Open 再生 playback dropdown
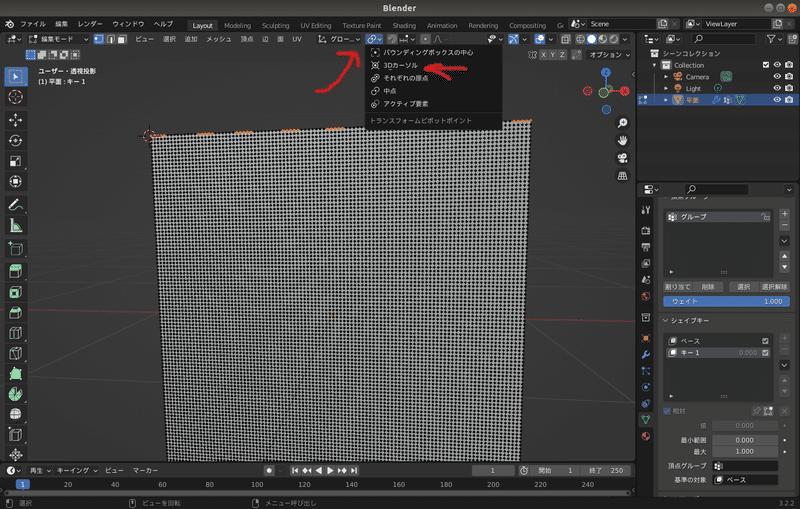 [40, 470]
